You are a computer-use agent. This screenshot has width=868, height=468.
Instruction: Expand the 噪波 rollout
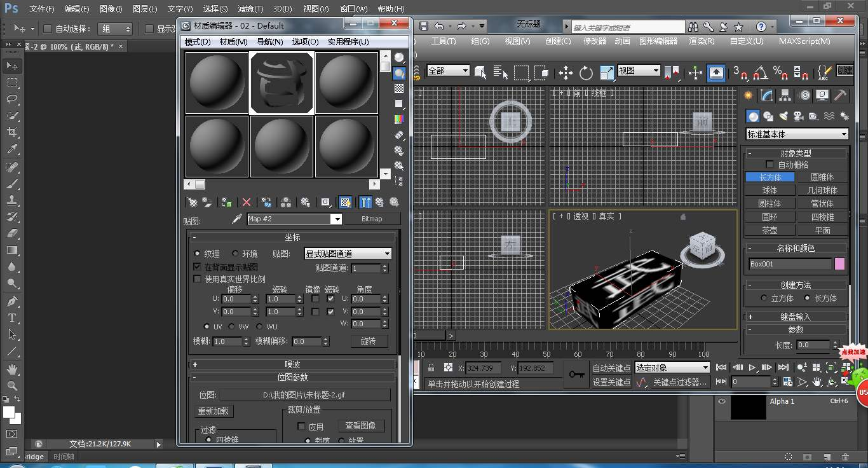(292, 364)
